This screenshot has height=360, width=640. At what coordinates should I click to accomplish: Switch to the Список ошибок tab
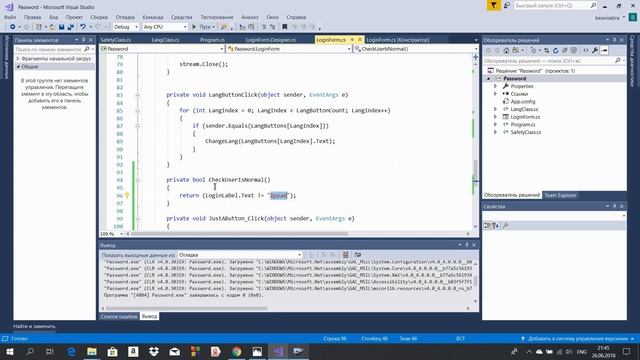click(x=119, y=316)
